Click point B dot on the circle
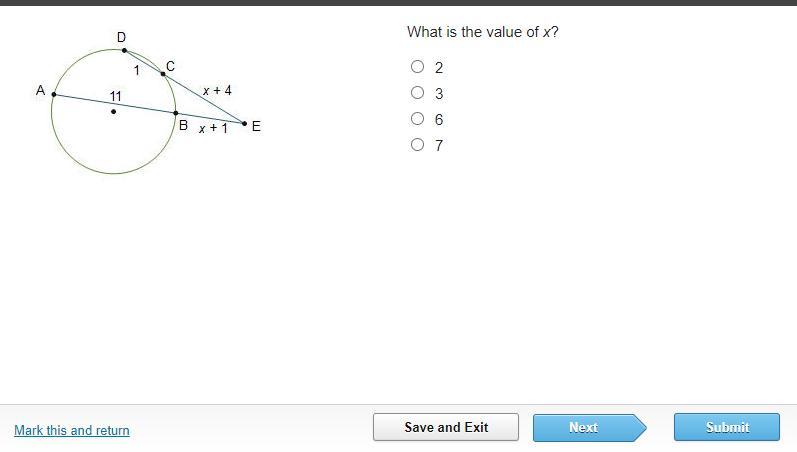Screen dimensions: 797x452 [176, 113]
